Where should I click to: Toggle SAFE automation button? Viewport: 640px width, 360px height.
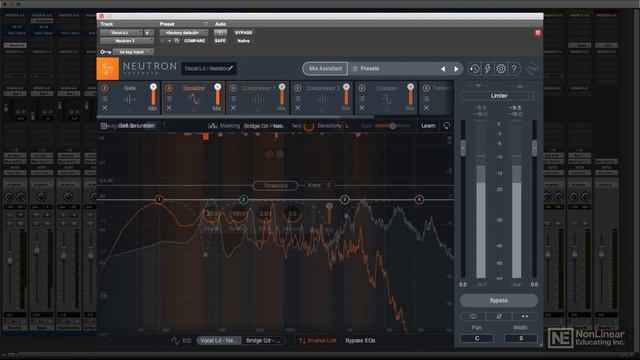tap(220, 41)
